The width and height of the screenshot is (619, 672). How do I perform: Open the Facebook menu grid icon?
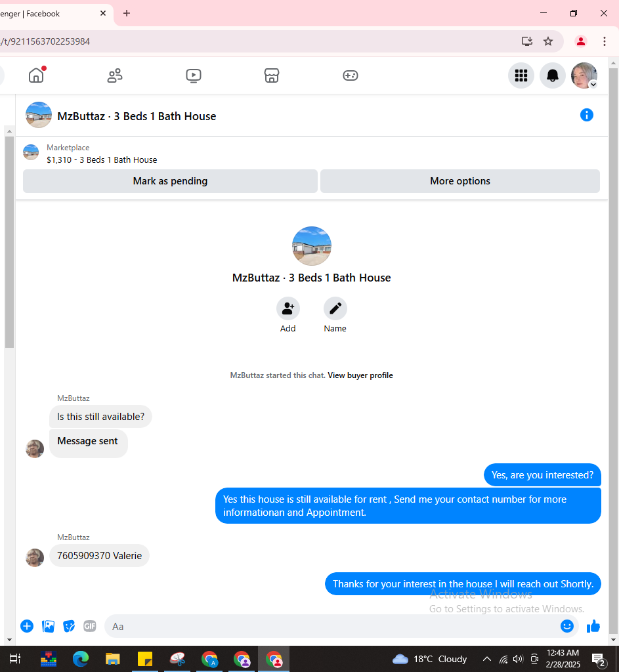tap(521, 75)
